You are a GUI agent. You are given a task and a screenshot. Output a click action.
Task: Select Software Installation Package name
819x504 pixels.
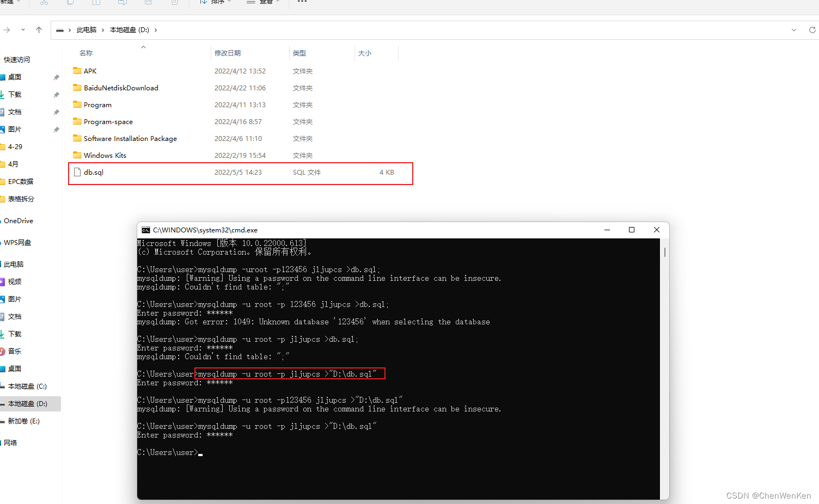(x=130, y=139)
